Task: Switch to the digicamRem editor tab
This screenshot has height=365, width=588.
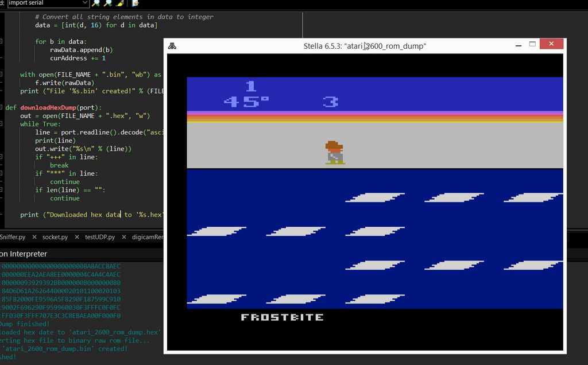Action: tap(148, 237)
